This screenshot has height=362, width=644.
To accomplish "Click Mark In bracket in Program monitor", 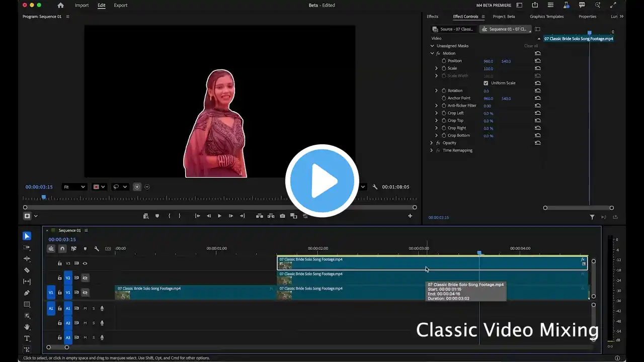I will [169, 216].
